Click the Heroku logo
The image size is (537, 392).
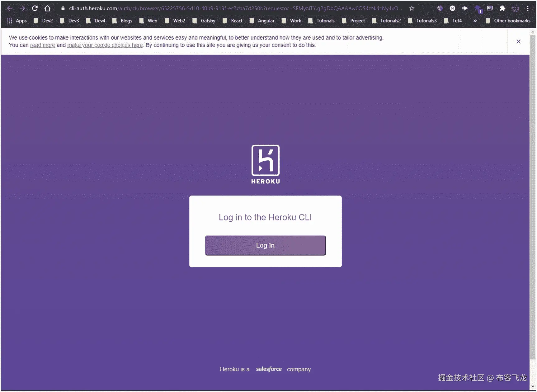[266, 164]
